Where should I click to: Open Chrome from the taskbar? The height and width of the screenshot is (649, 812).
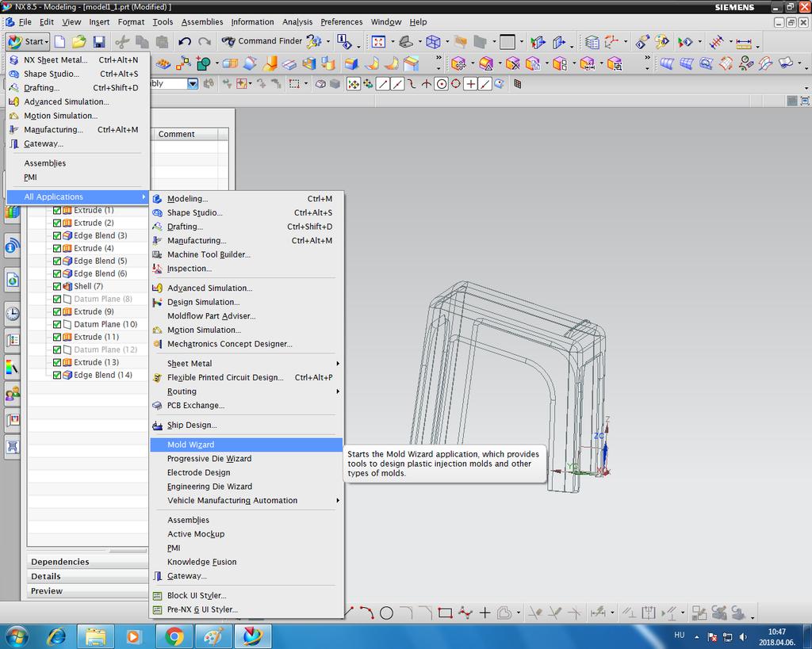174,636
